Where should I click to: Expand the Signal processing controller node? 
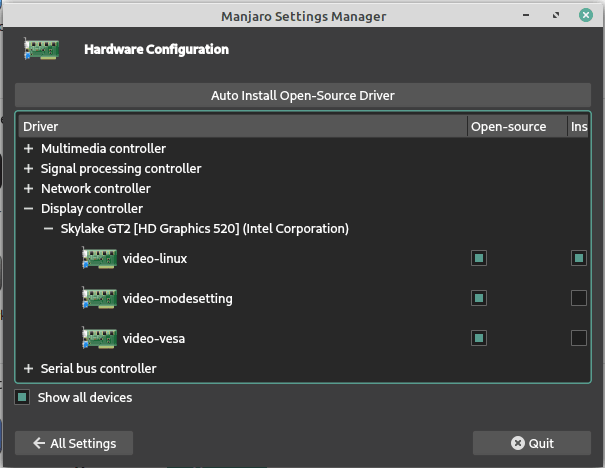click(29, 169)
